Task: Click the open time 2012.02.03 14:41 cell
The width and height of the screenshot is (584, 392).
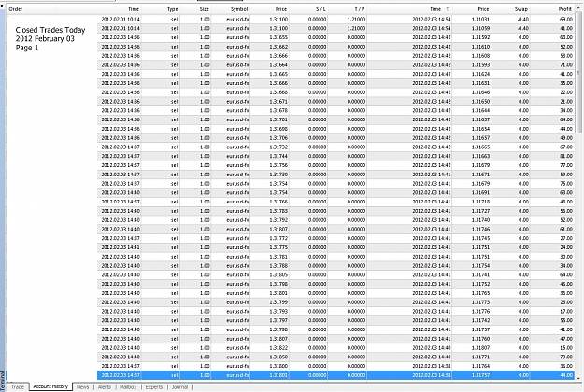Action: click(121, 247)
